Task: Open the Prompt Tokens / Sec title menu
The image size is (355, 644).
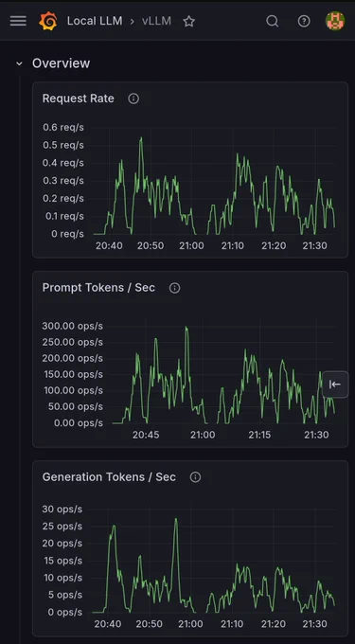Action: [x=98, y=288]
